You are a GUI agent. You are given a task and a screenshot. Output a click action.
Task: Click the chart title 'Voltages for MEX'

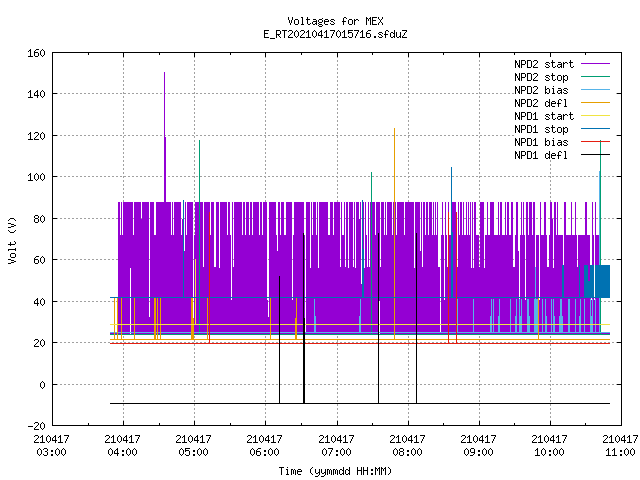coord(335,21)
